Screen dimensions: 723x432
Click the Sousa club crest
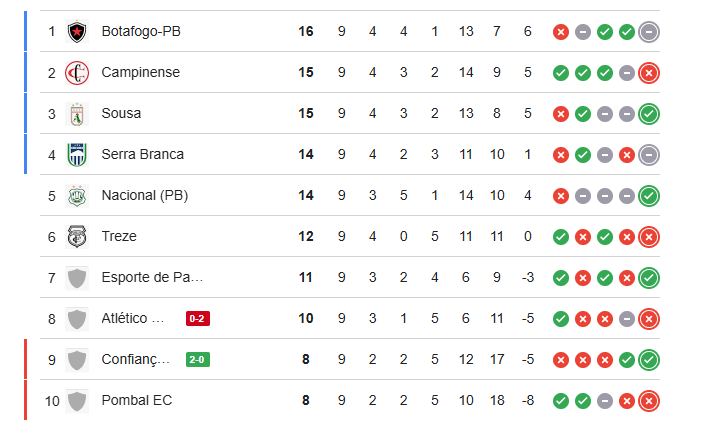click(77, 114)
